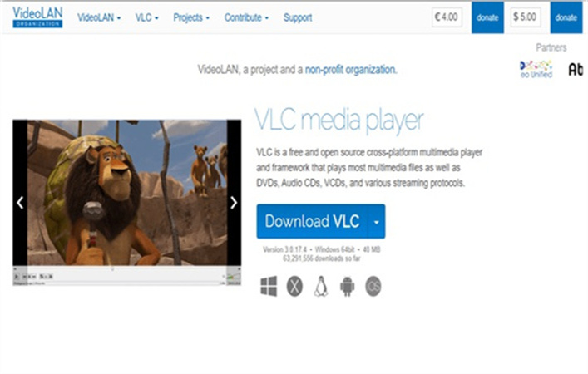Screen dimensions: 588x374
Task: Click the 'Version 3.0.17.4' text
Action: [x=285, y=249]
